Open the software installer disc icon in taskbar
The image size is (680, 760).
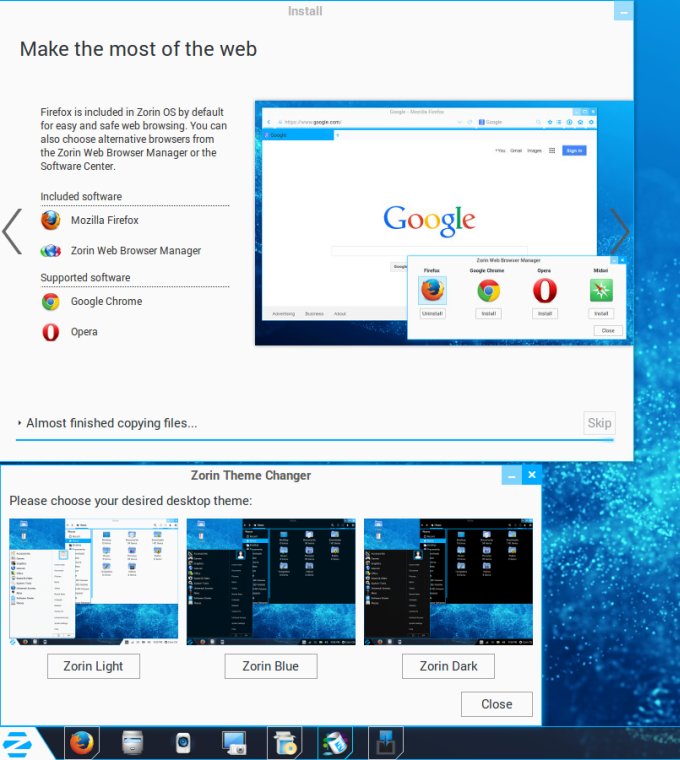coord(285,743)
